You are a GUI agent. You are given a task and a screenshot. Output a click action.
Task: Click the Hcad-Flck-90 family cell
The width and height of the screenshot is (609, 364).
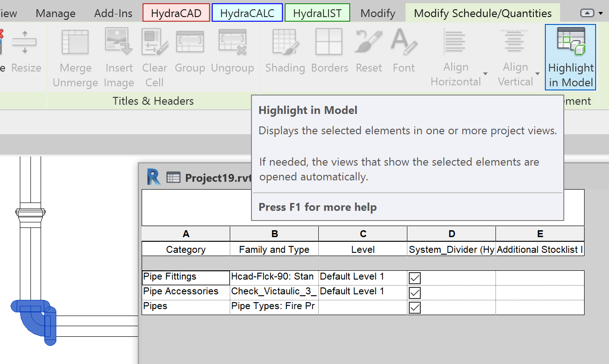click(x=275, y=278)
